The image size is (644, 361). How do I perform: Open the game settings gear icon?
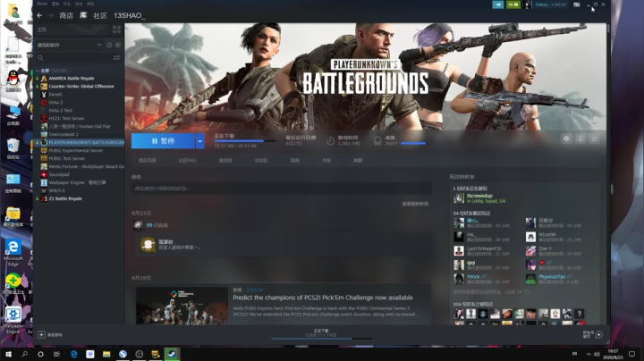tap(566, 139)
